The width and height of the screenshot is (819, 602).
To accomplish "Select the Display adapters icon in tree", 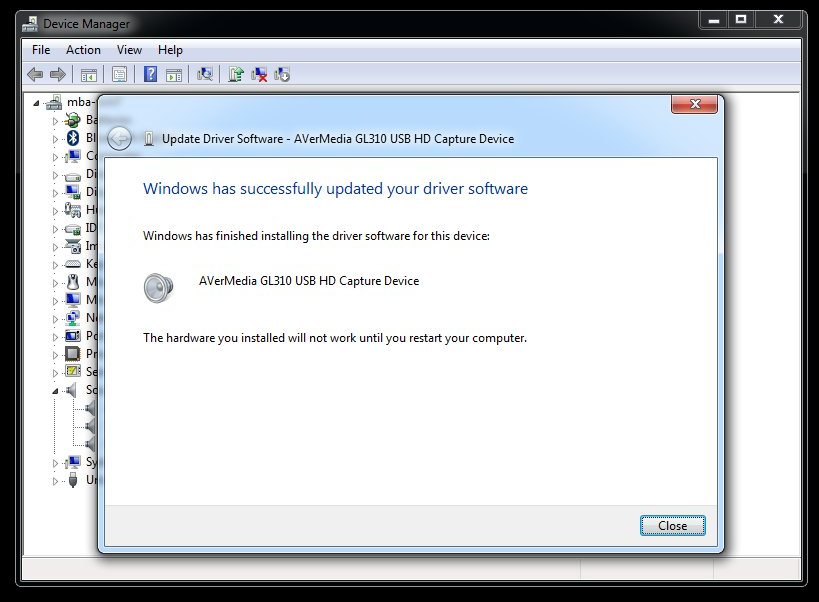I will (x=73, y=192).
